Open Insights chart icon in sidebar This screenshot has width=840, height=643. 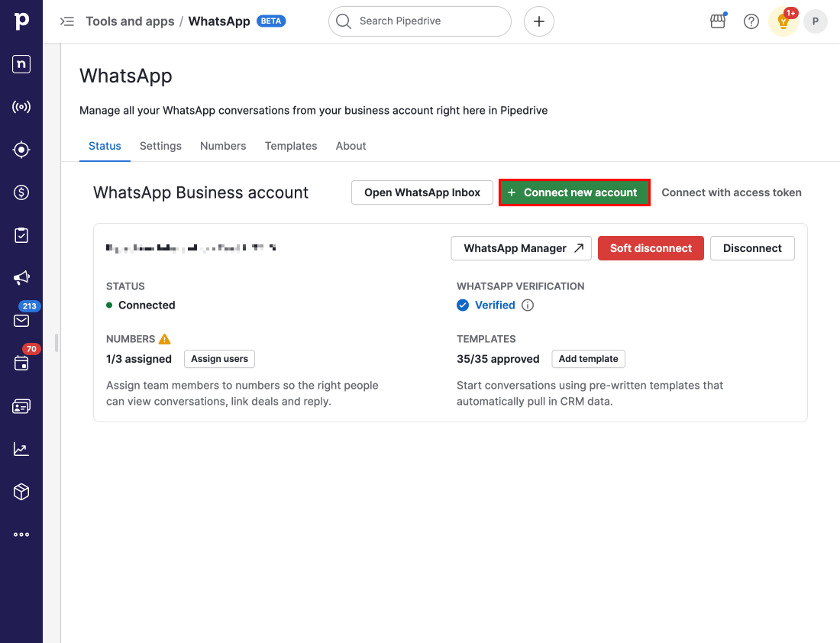(21, 449)
